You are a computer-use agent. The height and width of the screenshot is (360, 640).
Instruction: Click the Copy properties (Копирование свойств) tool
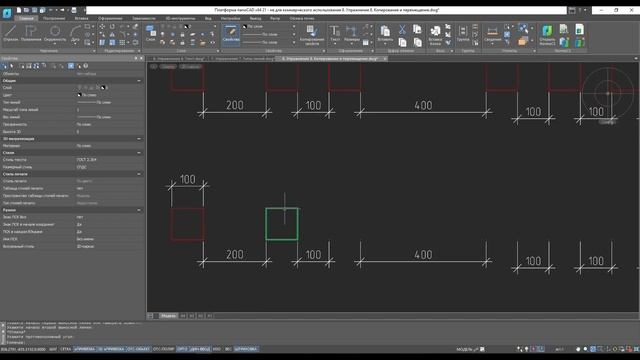point(312,34)
